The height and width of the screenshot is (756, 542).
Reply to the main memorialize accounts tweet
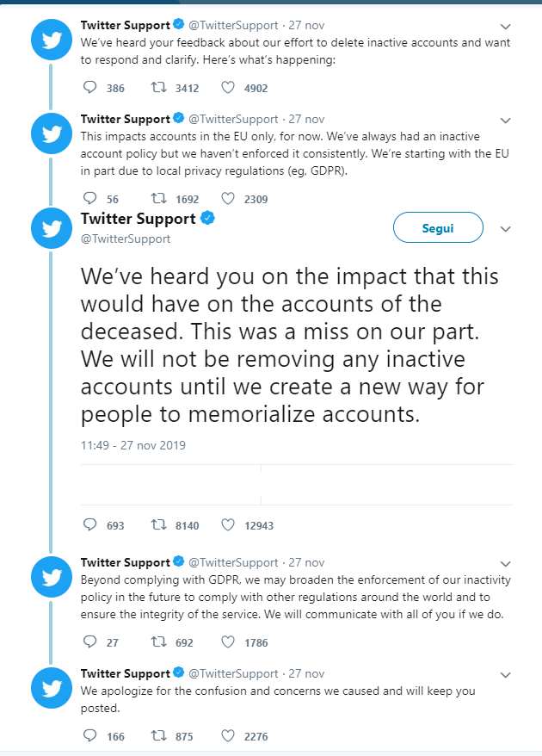(90, 524)
